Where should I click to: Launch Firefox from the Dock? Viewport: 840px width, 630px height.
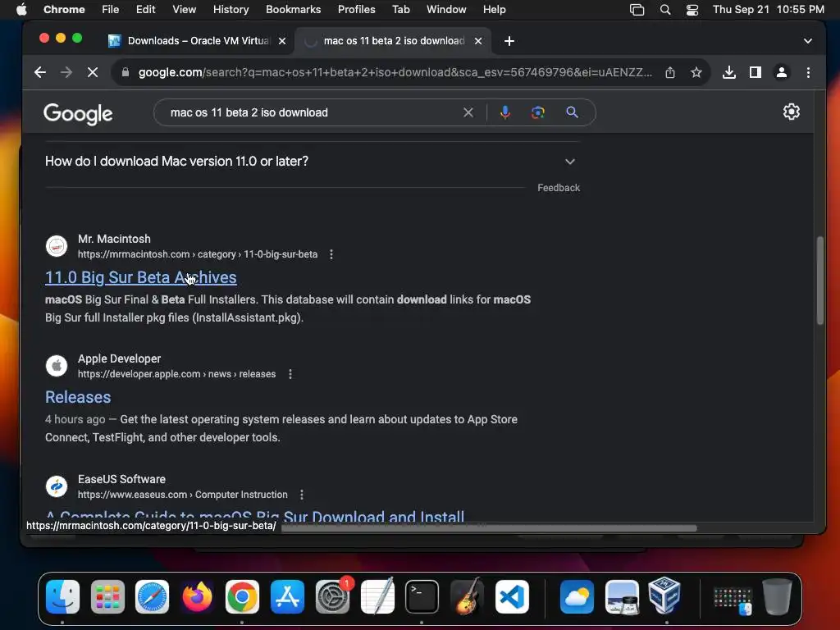point(197,597)
